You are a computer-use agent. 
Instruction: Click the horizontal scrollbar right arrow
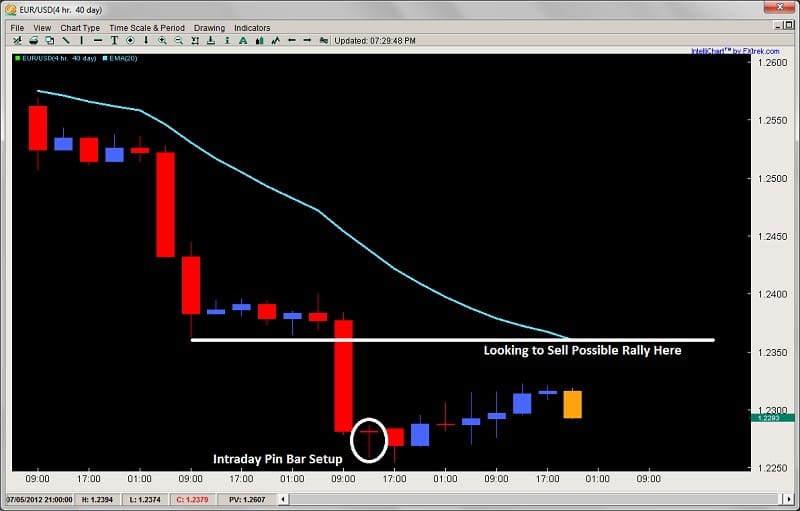tap(788, 499)
